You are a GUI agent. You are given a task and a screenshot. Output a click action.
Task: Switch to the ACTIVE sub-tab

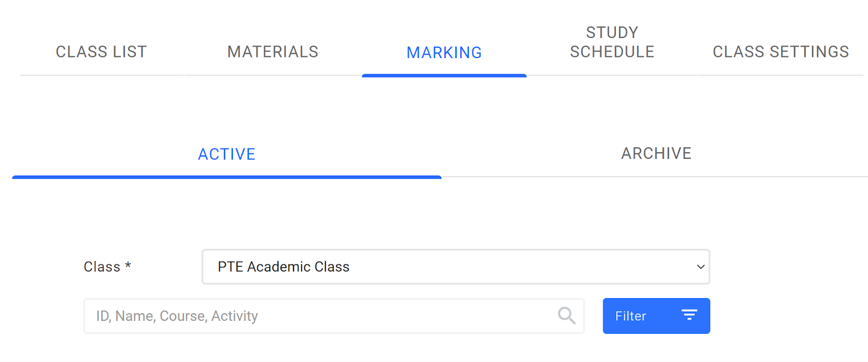tap(227, 154)
